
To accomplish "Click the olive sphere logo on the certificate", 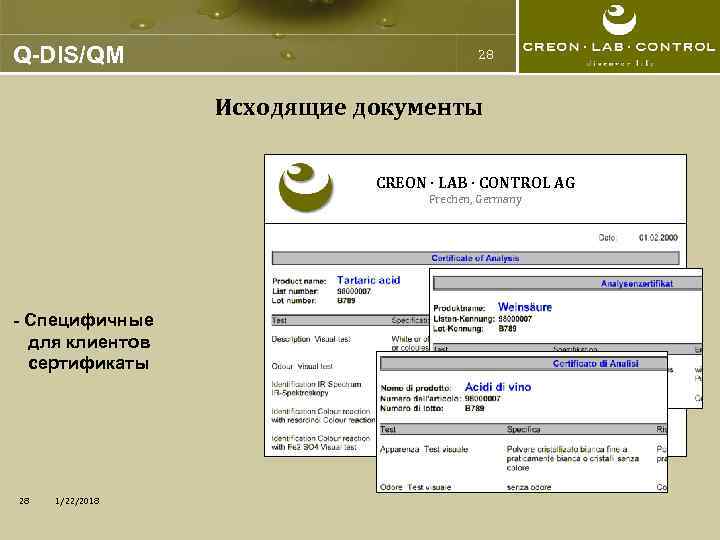I will (x=306, y=187).
